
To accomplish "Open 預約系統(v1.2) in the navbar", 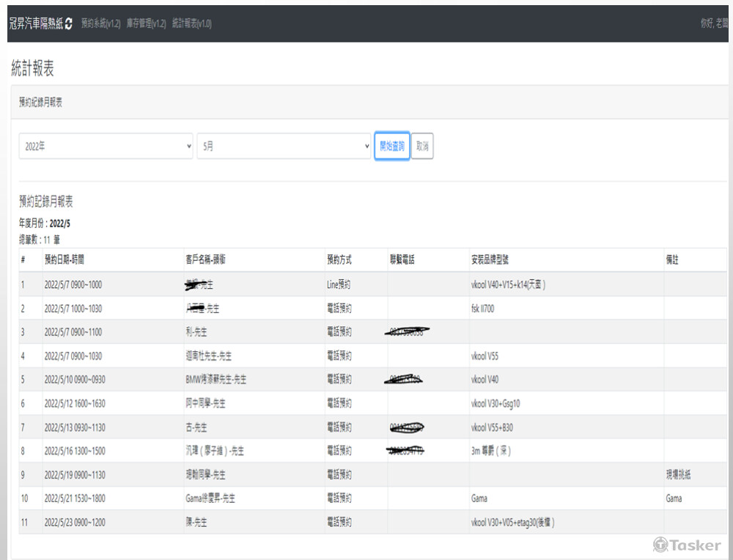I will 100,23.
